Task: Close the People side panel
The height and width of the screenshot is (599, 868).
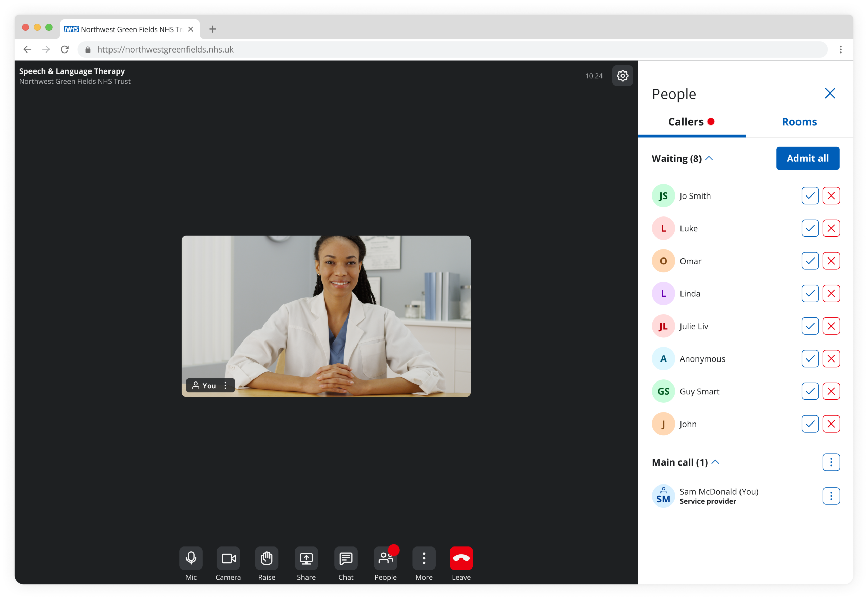Action: click(x=830, y=94)
